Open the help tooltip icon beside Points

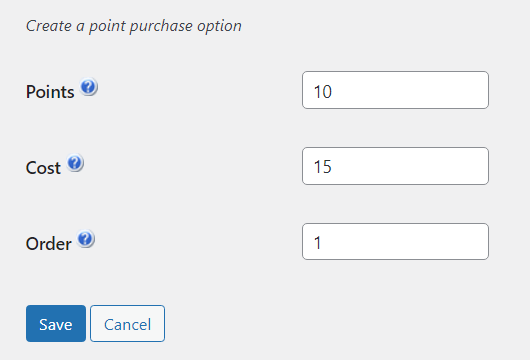[89, 87]
